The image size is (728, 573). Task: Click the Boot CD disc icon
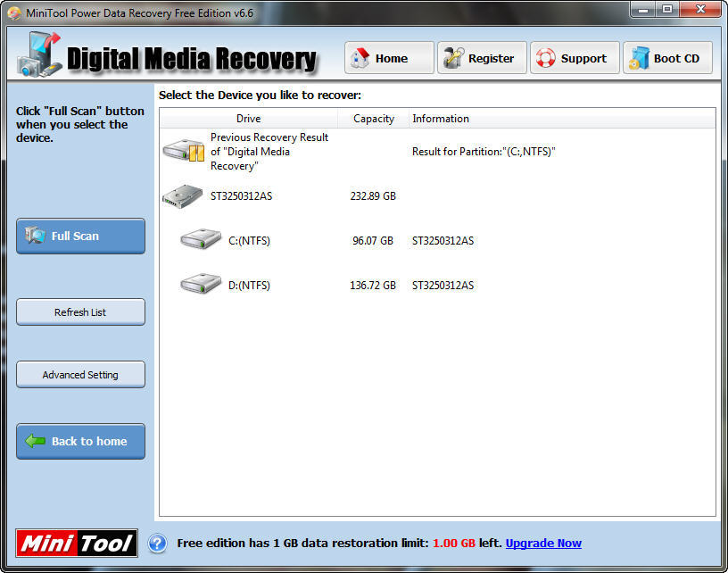click(x=639, y=59)
